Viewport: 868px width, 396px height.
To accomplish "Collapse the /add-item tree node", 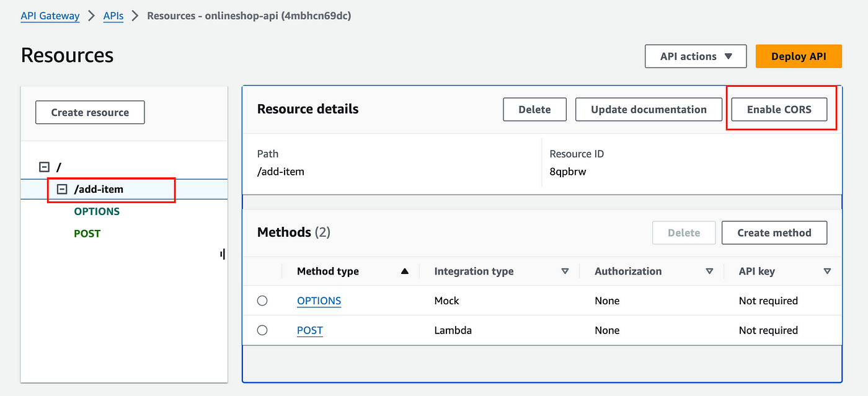I will point(62,190).
